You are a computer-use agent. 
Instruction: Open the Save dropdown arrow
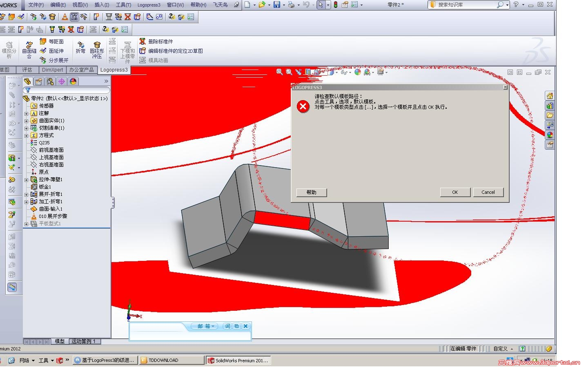[283, 5]
